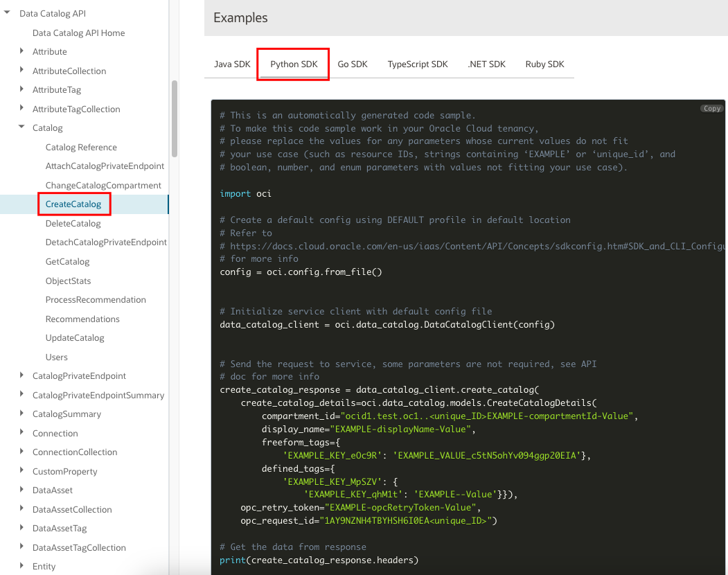Click the sidebar vertical scrollbar thumb
728x575 pixels.
(175, 119)
